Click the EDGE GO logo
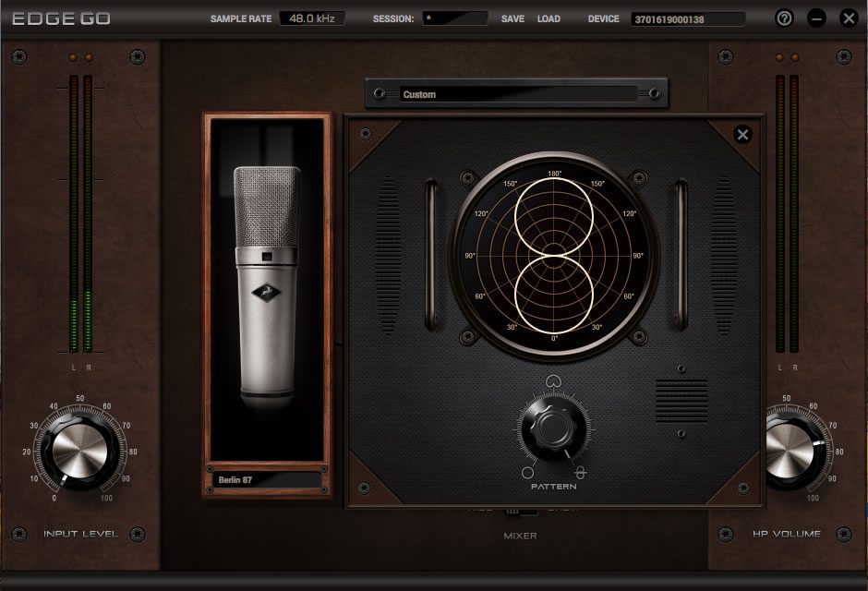Image resolution: width=868 pixels, height=591 pixels. click(61, 18)
